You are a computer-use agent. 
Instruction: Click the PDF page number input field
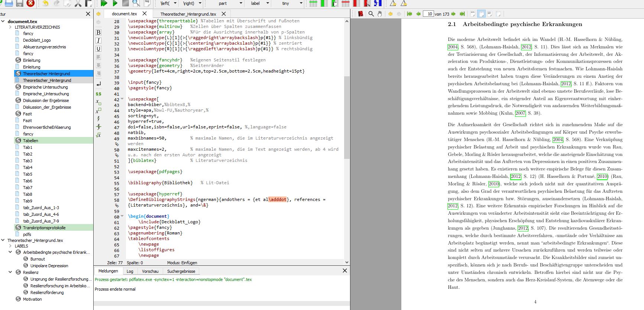tap(428, 14)
